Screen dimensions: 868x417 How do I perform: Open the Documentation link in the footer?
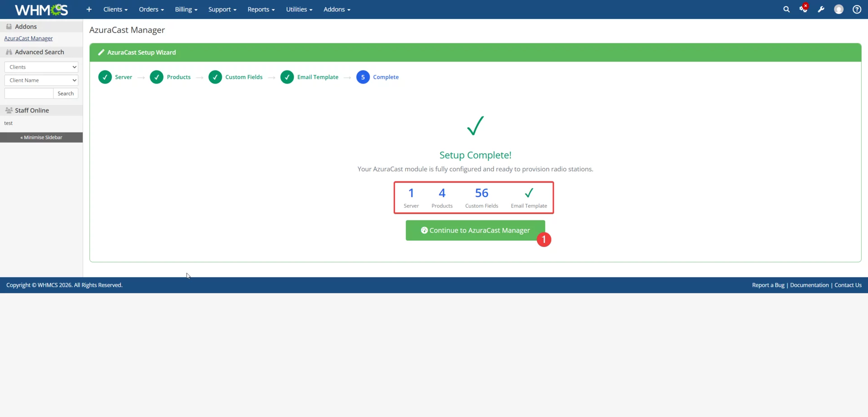[809, 285]
